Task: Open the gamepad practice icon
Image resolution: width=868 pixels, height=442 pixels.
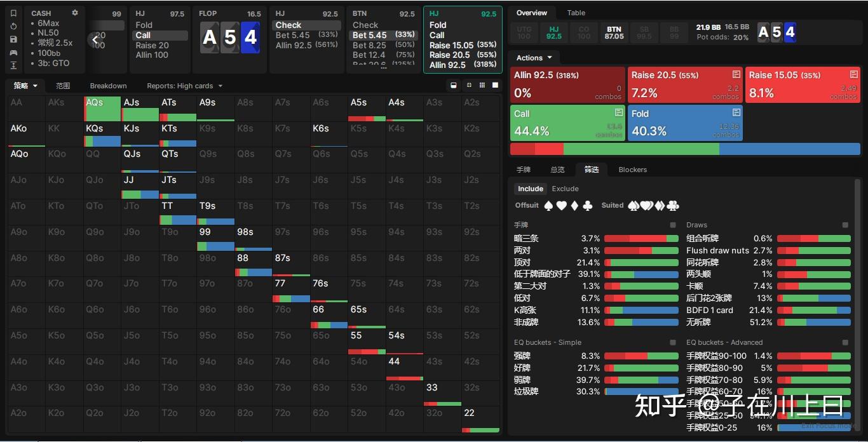Action: point(13,53)
